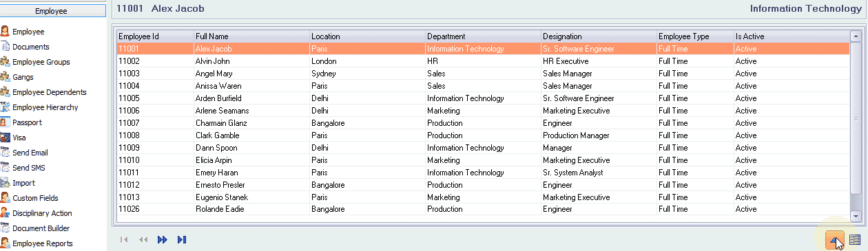Sort by the Department column header
This screenshot has height=251, width=868.
pos(483,36)
